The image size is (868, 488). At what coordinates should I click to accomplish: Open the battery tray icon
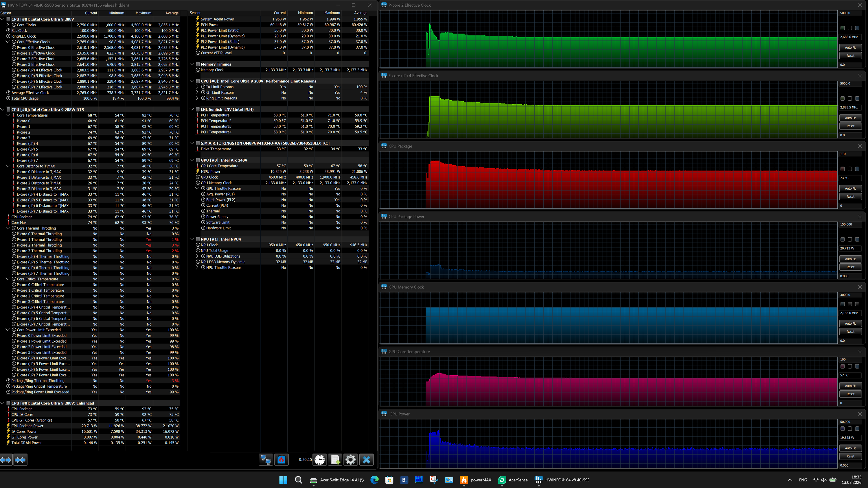tap(833, 480)
